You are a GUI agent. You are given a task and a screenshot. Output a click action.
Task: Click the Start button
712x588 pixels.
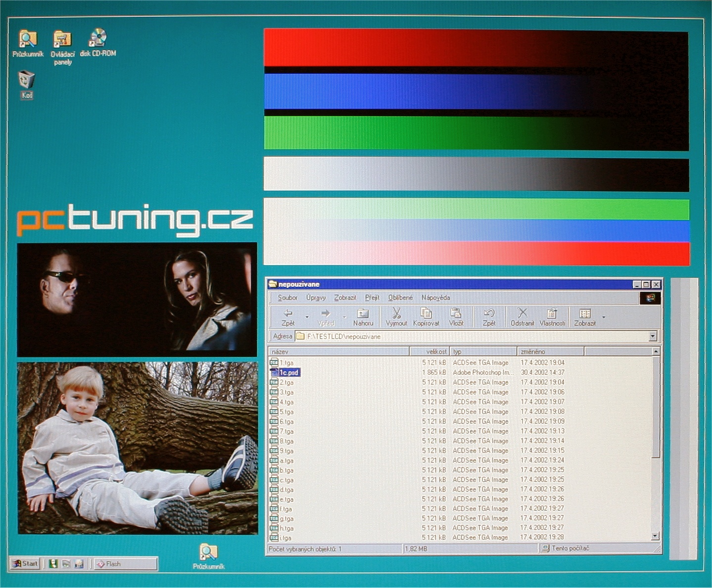coord(25,563)
